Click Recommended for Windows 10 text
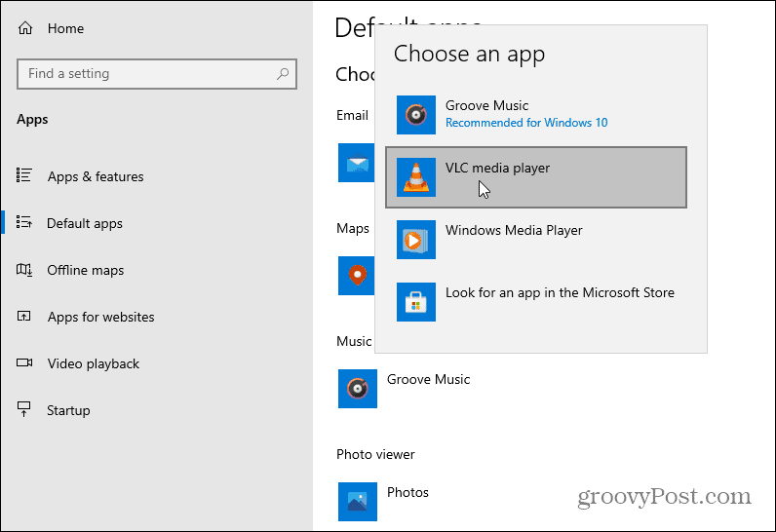 (526, 123)
